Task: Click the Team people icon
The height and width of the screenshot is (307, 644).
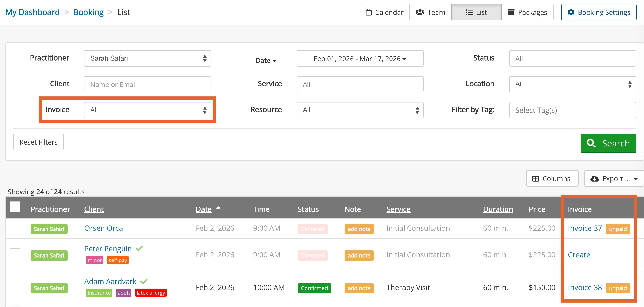Action: [x=420, y=12]
